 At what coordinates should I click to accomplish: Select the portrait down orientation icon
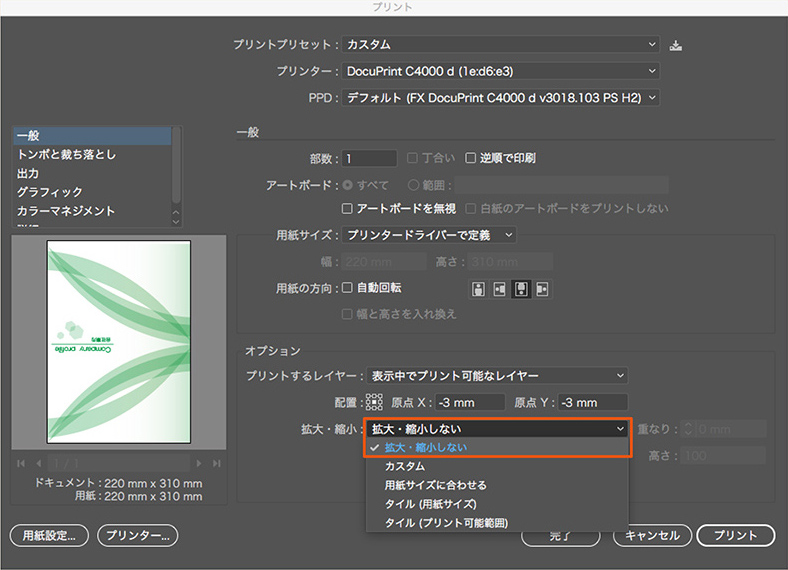click(521, 289)
